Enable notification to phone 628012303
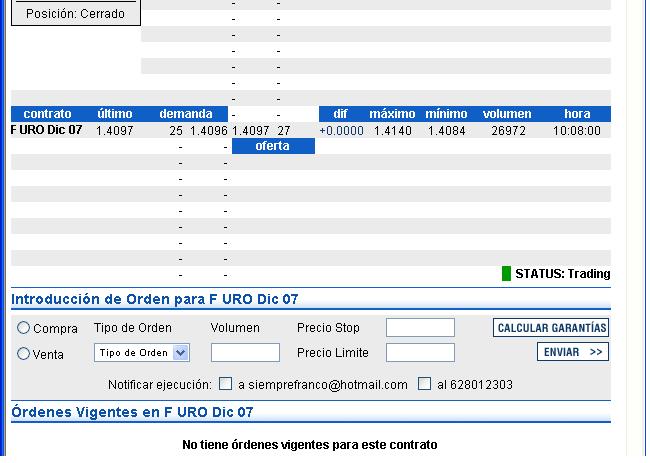The image size is (650, 463). pyautogui.click(x=424, y=383)
